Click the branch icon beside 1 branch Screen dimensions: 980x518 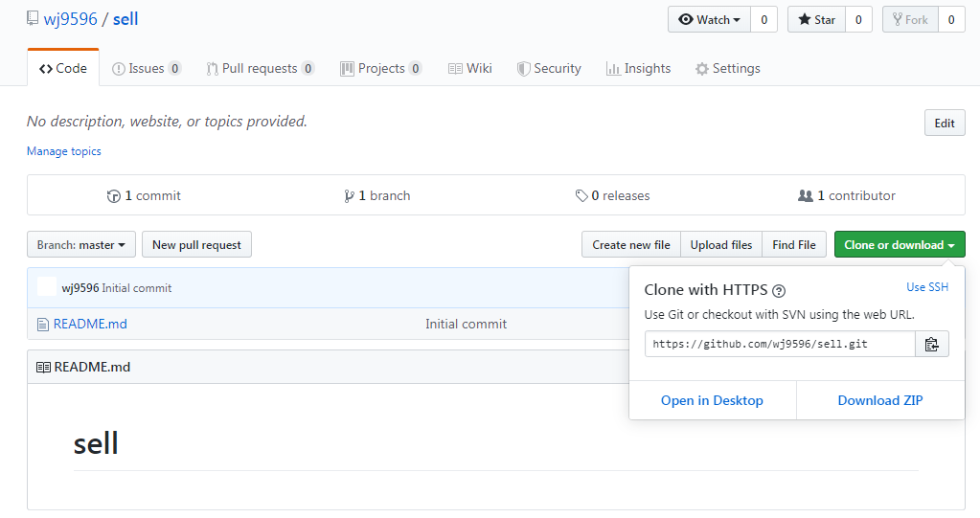pos(349,196)
